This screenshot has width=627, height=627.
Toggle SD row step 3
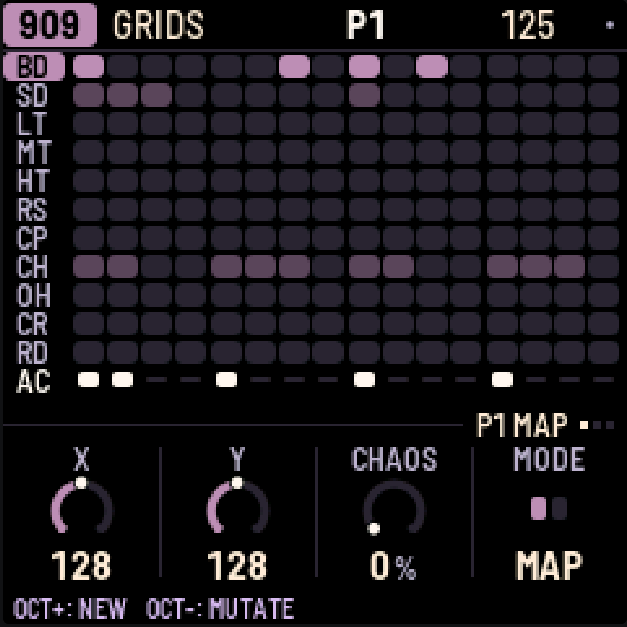tap(156, 95)
